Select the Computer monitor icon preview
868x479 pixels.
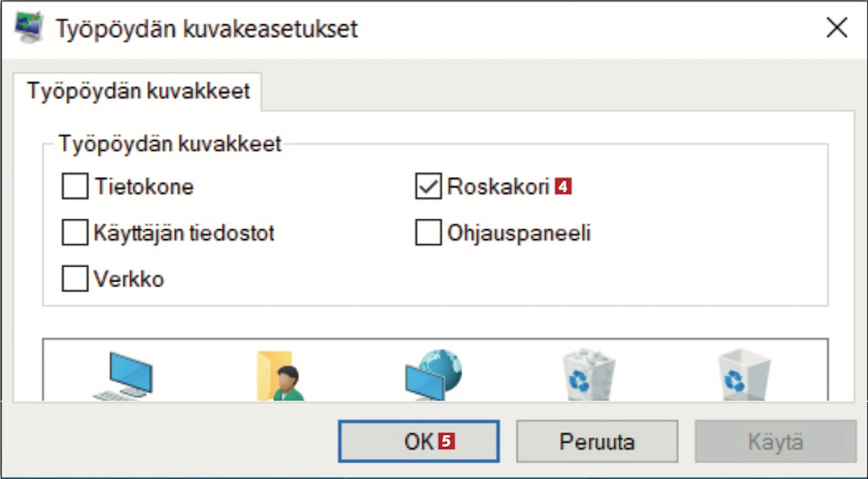click(x=123, y=375)
